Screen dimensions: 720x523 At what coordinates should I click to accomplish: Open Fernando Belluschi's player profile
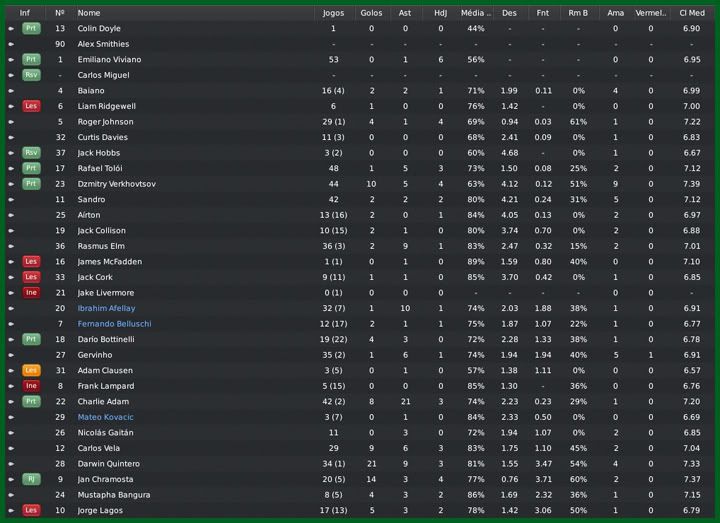coord(114,324)
